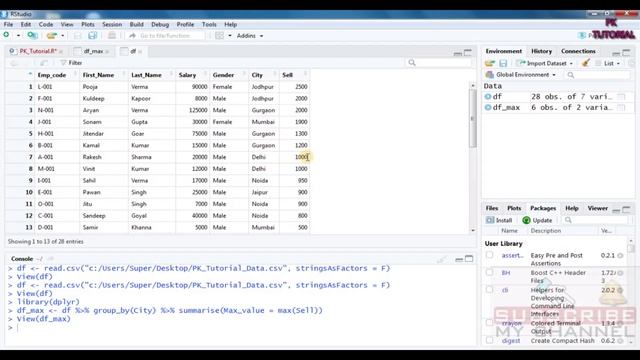The width and height of the screenshot is (640, 360).
Task: Click the Go to file/function field
Action: [x=166, y=36]
